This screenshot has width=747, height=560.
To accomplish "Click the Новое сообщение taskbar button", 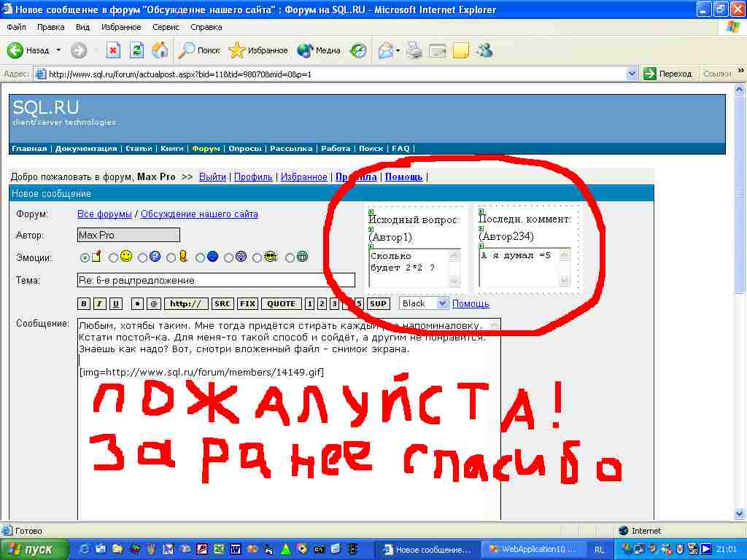I will [427, 550].
